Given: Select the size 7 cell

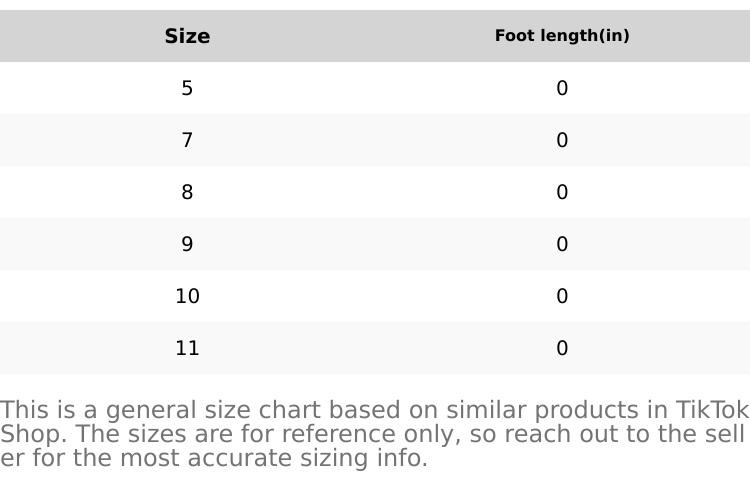Looking at the screenshot, I should pos(187,140).
